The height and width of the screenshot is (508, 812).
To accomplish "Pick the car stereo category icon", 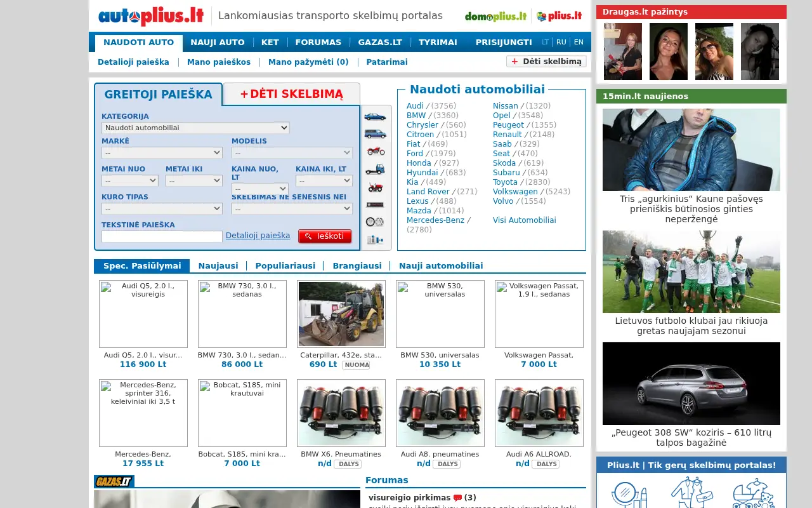I will tap(375, 204).
